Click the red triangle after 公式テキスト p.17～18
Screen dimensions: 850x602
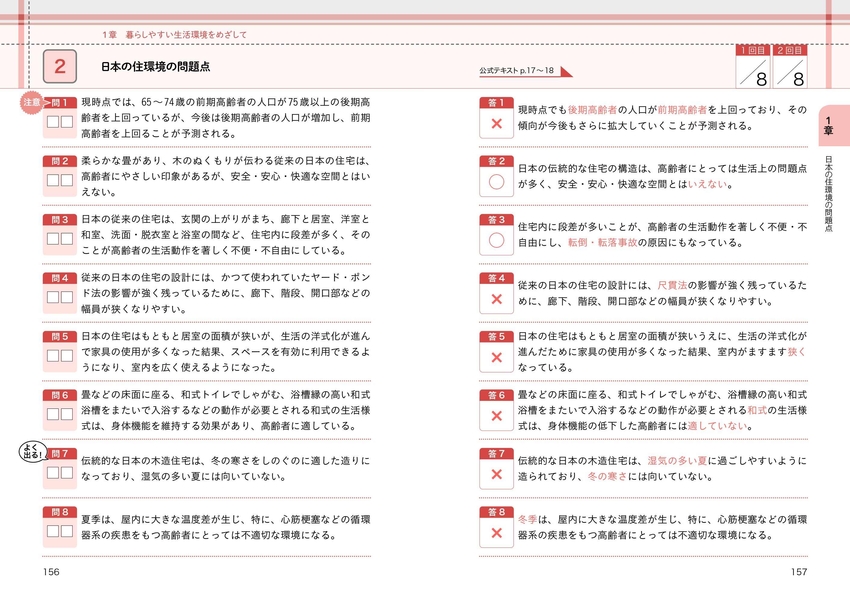pyautogui.click(x=565, y=72)
